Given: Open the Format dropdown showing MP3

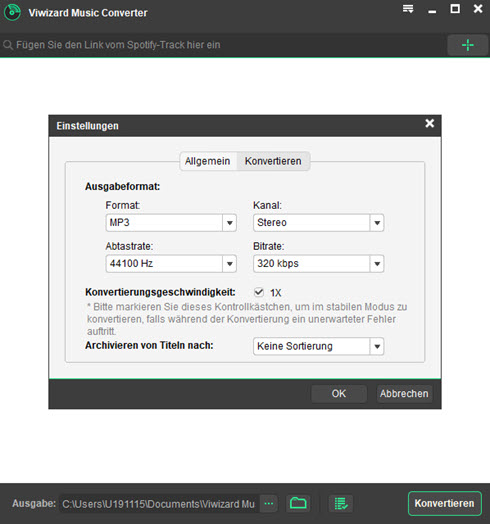Looking at the screenshot, I should 171,223.
